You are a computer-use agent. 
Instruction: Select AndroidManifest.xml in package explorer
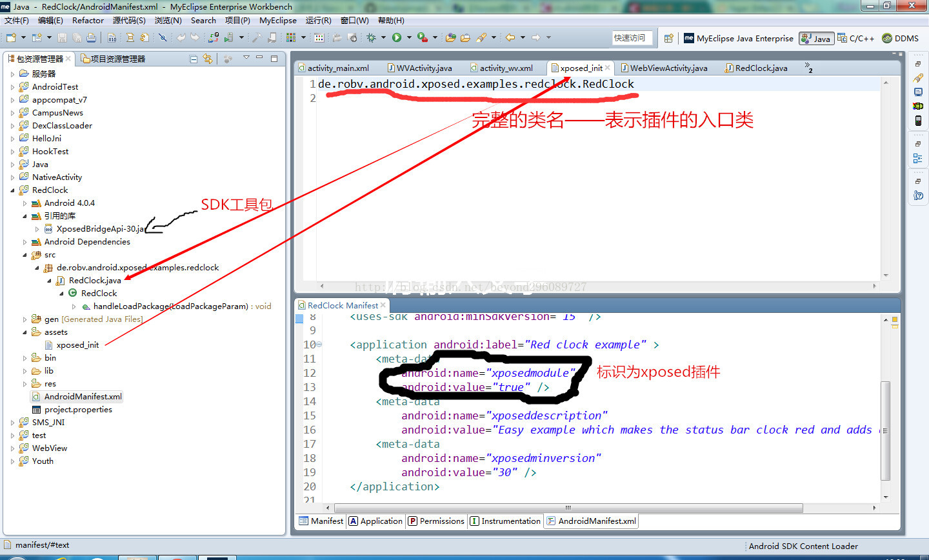coord(77,397)
